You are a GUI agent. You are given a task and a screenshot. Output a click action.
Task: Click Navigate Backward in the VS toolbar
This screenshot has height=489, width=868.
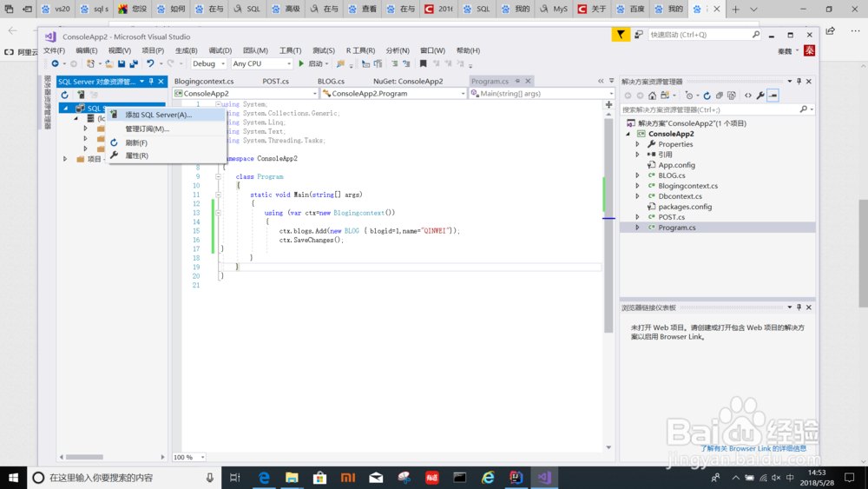pos(55,63)
